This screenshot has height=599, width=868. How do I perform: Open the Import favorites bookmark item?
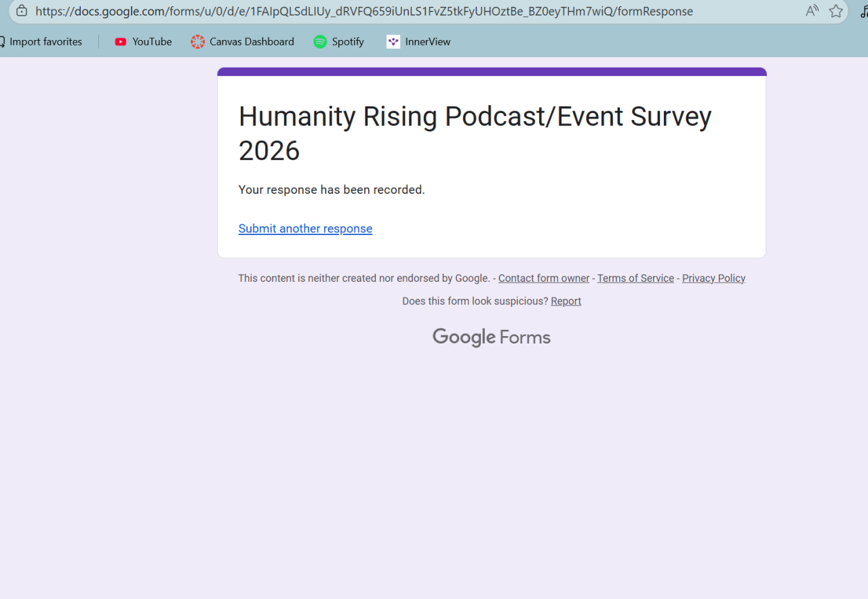click(41, 42)
